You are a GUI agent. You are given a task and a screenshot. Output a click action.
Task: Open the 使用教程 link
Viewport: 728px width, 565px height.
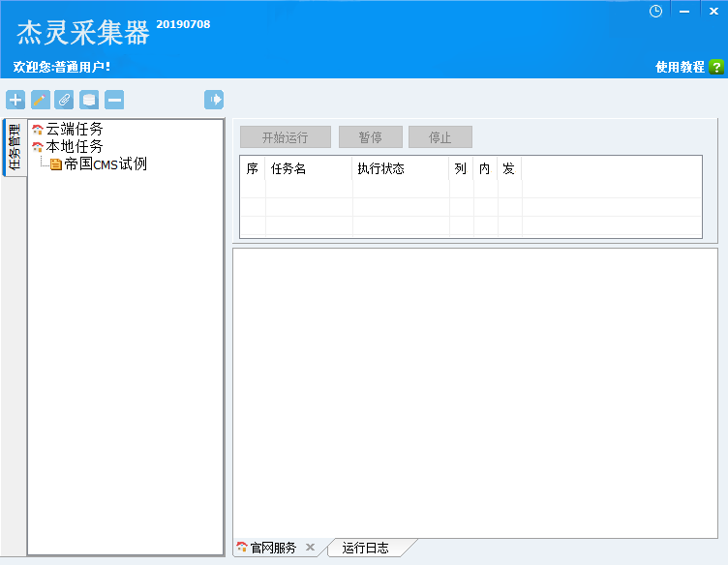[x=680, y=67]
